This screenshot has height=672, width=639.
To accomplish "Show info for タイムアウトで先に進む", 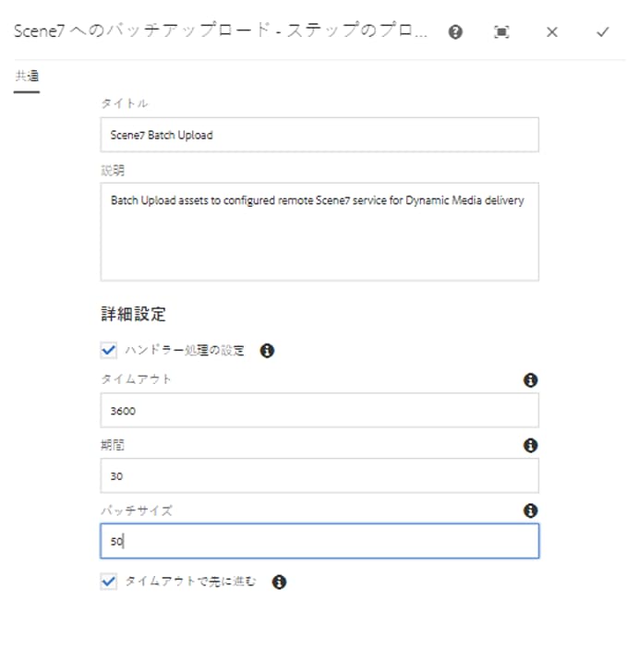I will [x=279, y=582].
